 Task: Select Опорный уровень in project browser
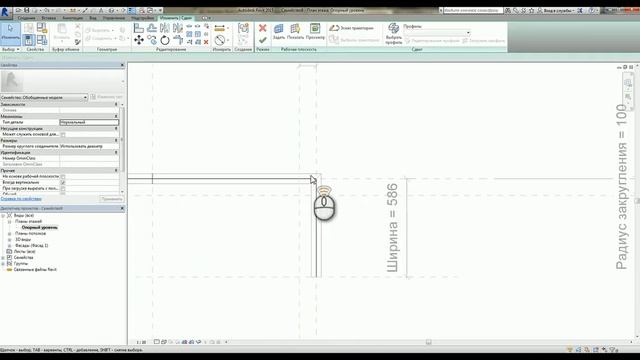40,227
